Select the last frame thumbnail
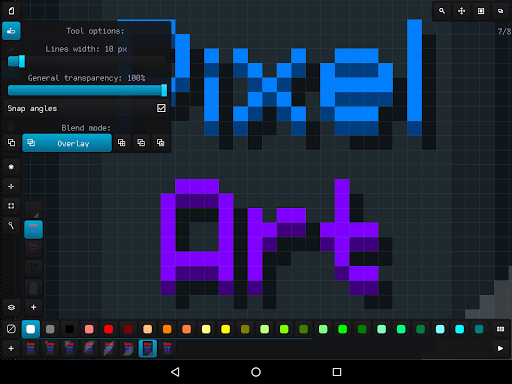The image size is (512, 384). (x=167, y=348)
